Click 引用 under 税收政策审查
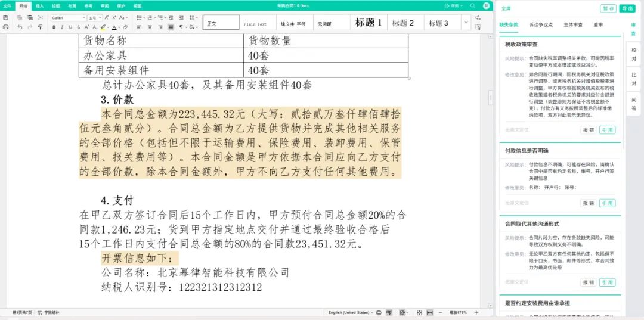644x320 pixels. pyautogui.click(x=608, y=130)
